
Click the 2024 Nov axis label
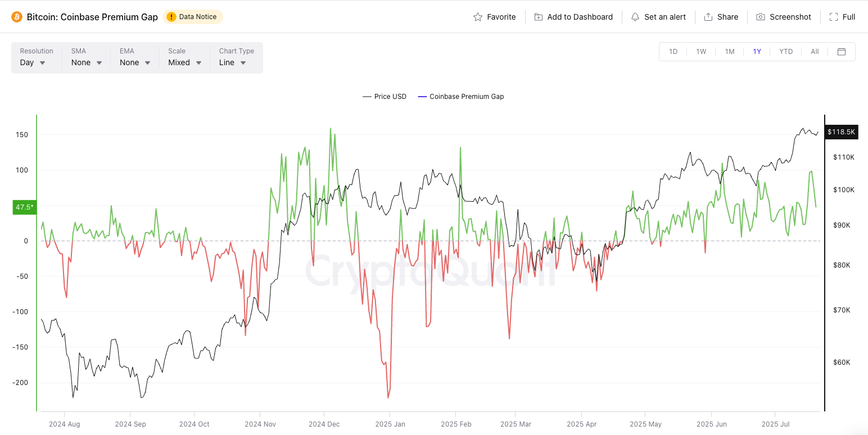click(x=261, y=424)
